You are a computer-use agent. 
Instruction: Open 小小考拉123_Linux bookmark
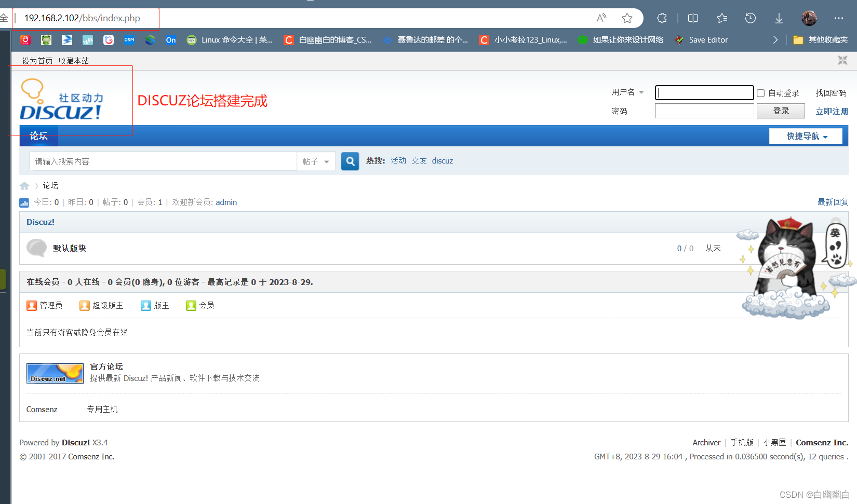pos(523,40)
